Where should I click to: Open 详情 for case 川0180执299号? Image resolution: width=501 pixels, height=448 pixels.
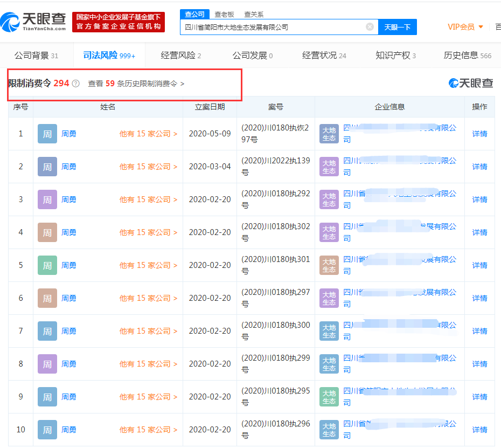point(479,364)
